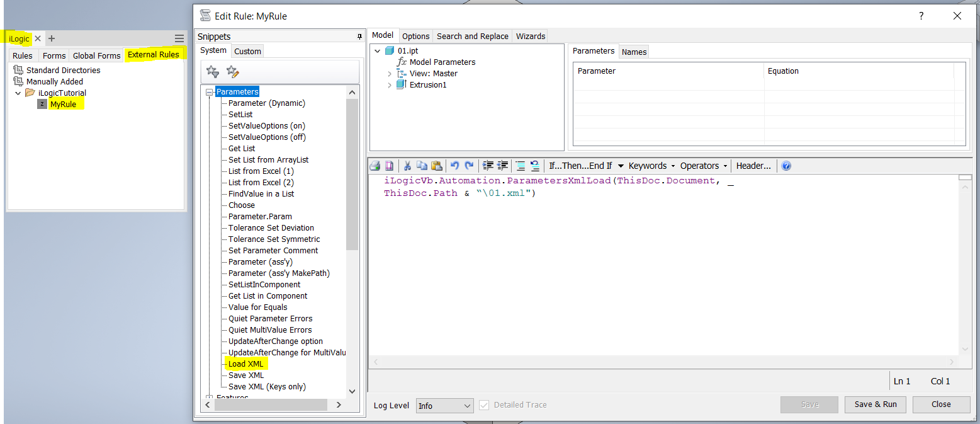Redo the edit using the redo arrow icon

coord(468,165)
